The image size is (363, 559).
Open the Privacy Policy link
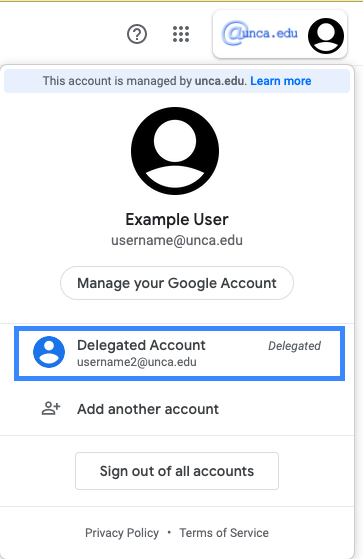point(122,533)
